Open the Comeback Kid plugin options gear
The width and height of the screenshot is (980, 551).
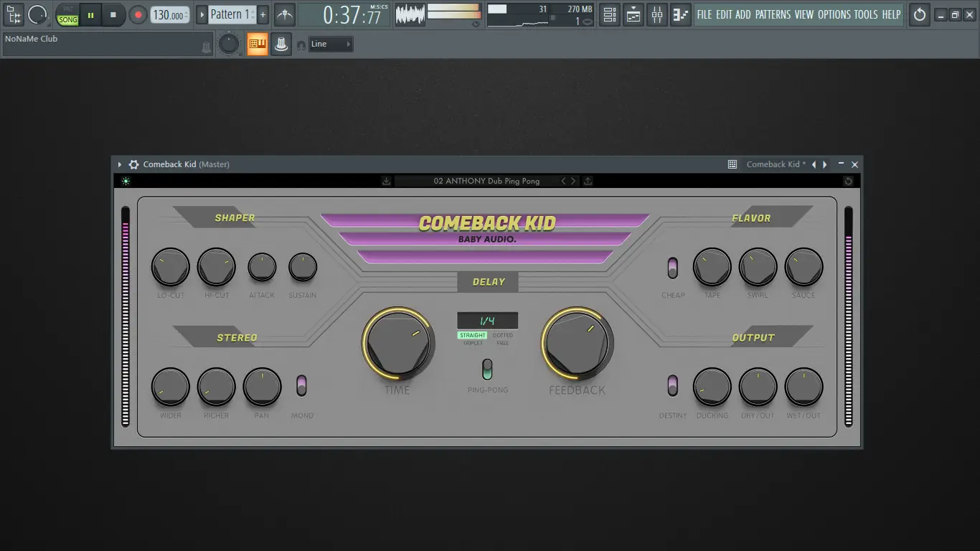pyautogui.click(x=133, y=164)
